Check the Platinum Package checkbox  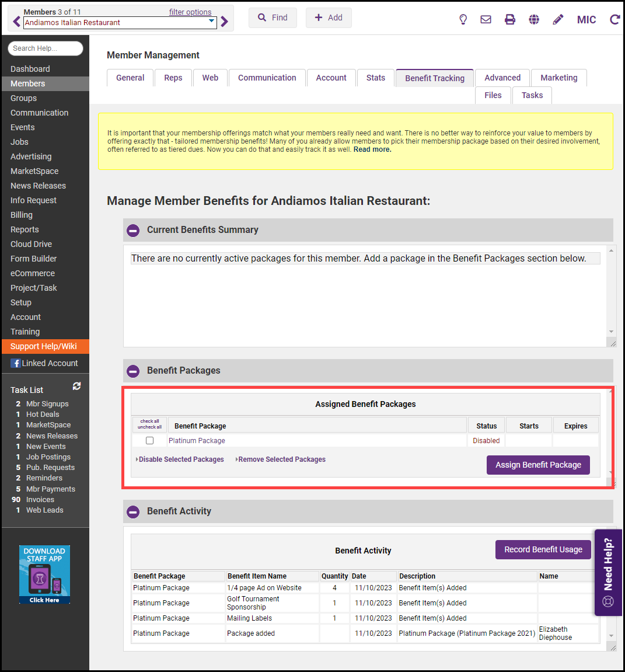150,441
